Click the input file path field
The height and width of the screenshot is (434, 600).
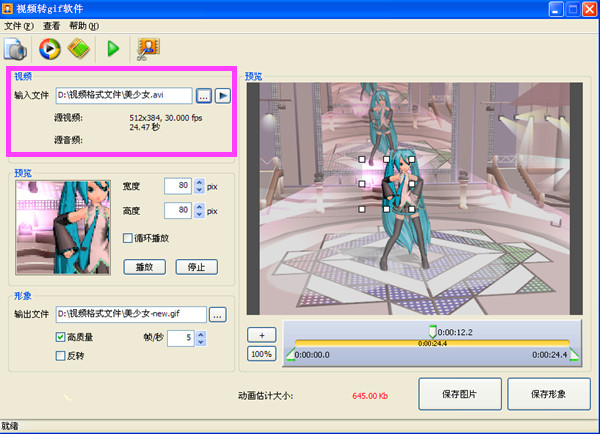click(x=124, y=95)
